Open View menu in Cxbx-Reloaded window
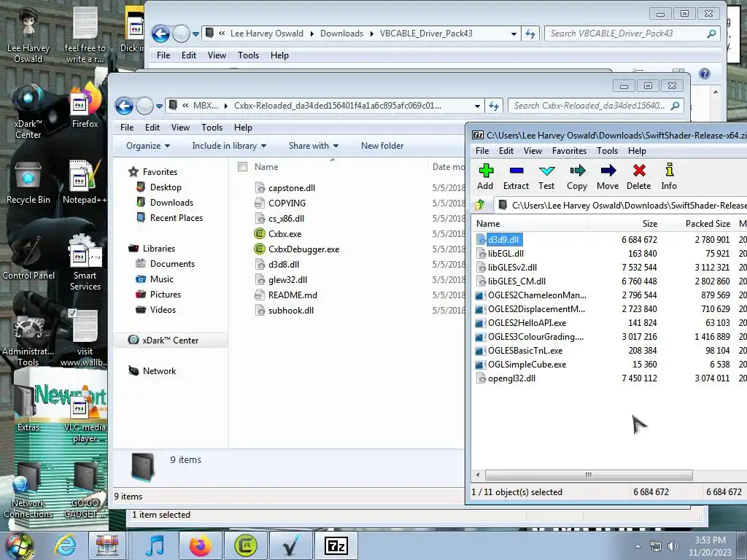 click(x=180, y=128)
